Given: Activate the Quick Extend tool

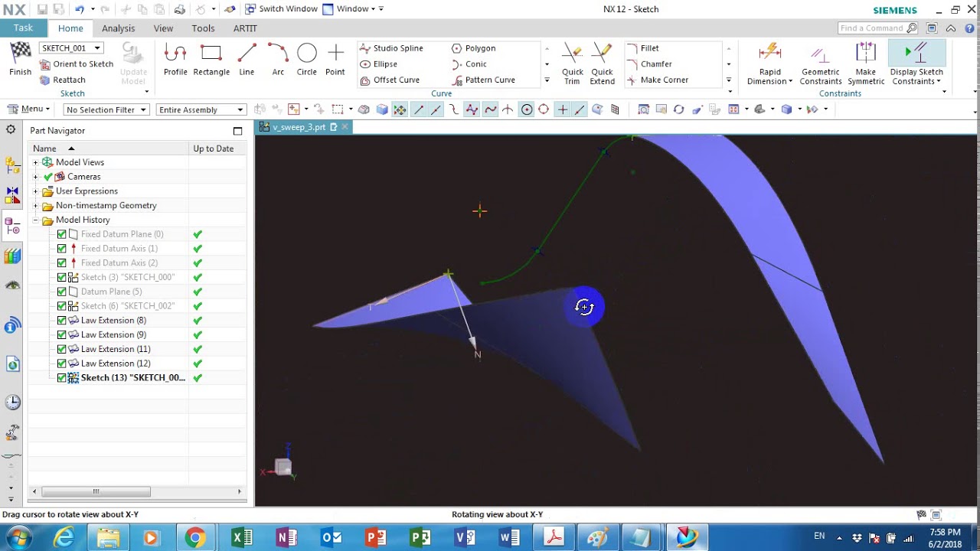Looking at the screenshot, I should pos(602,63).
